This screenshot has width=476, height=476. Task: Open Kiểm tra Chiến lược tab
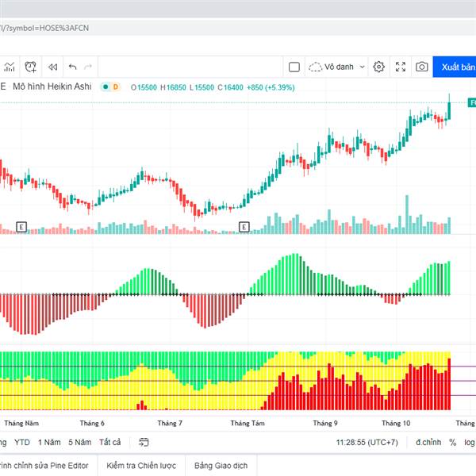pyautogui.click(x=141, y=466)
